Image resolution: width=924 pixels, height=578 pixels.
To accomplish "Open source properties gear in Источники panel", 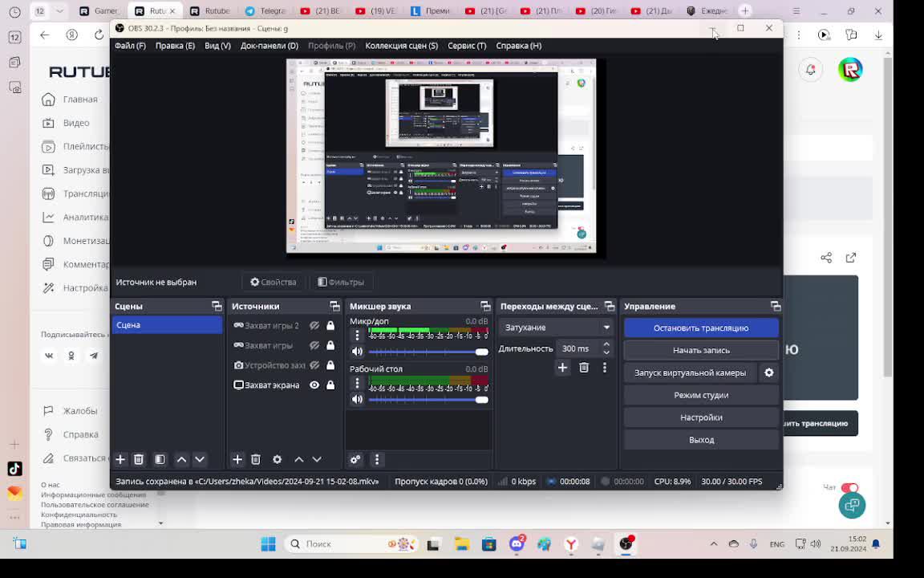I will (277, 459).
